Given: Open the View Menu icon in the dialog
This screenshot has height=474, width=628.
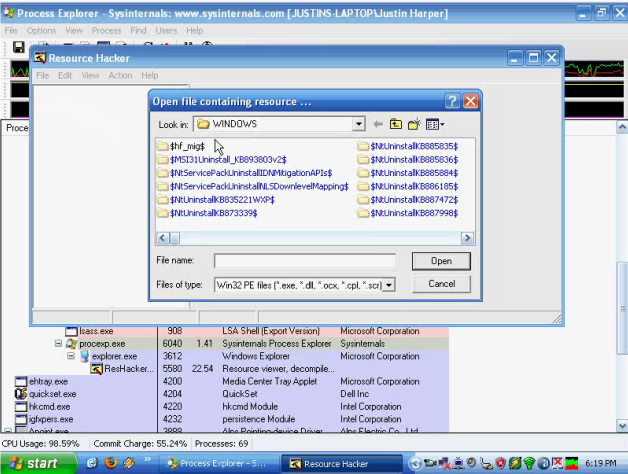Looking at the screenshot, I should tap(435, 124).
